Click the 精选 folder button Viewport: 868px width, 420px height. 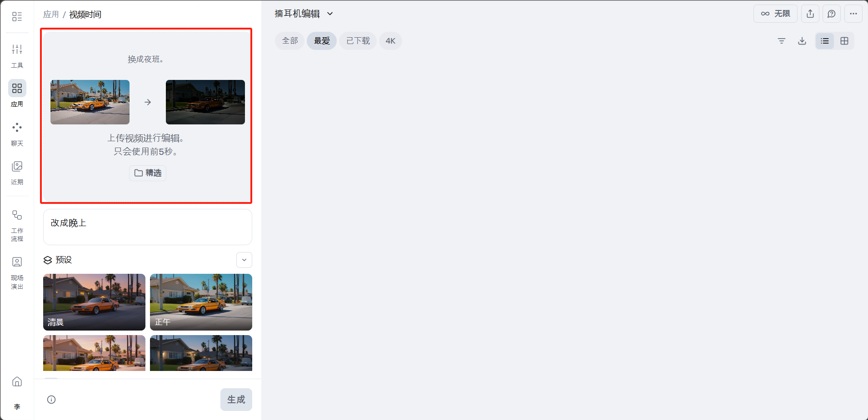pos(148,173)
